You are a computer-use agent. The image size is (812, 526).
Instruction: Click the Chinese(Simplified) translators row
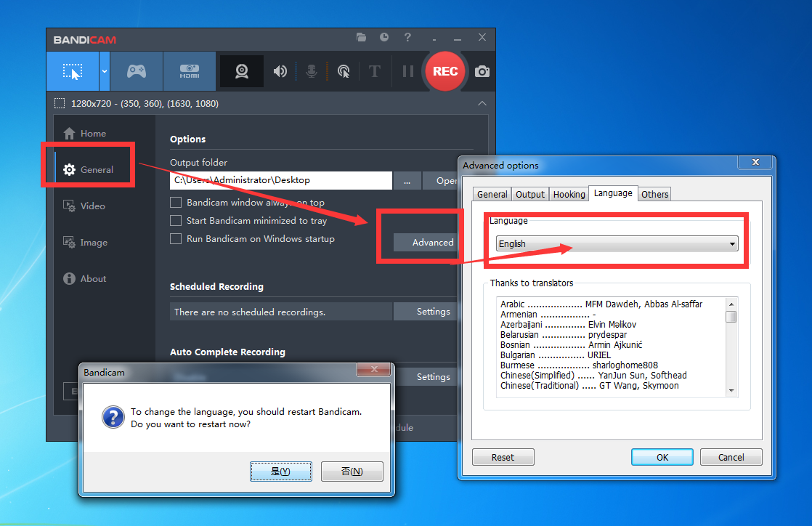click(x=593, y=375)
